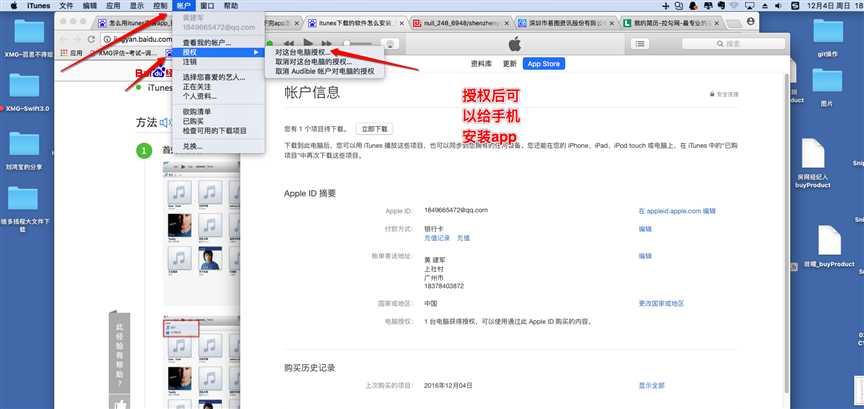Open the Chrome profile icon
This screenshot has width=864, height=409.
(750, 21)
